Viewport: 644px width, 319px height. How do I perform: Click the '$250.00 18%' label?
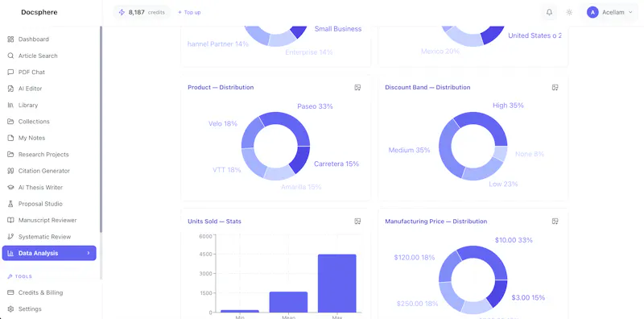point(417,304)
